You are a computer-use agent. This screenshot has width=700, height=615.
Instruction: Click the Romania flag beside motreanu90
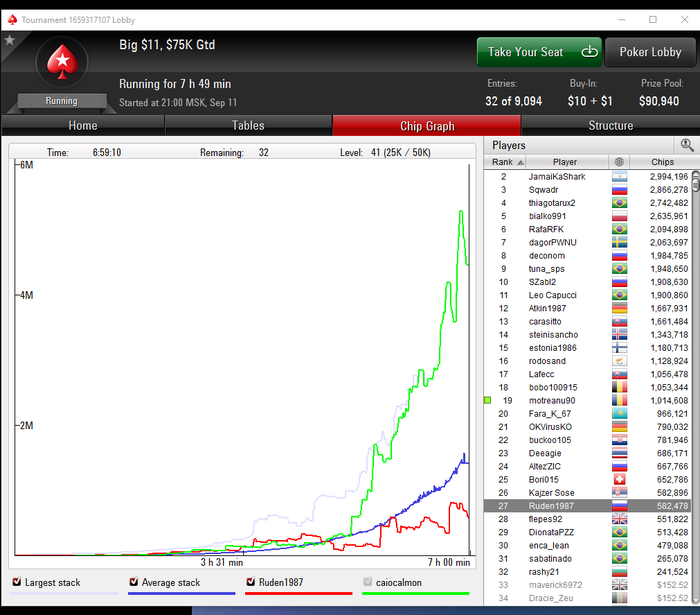click(x=619, y=400)
